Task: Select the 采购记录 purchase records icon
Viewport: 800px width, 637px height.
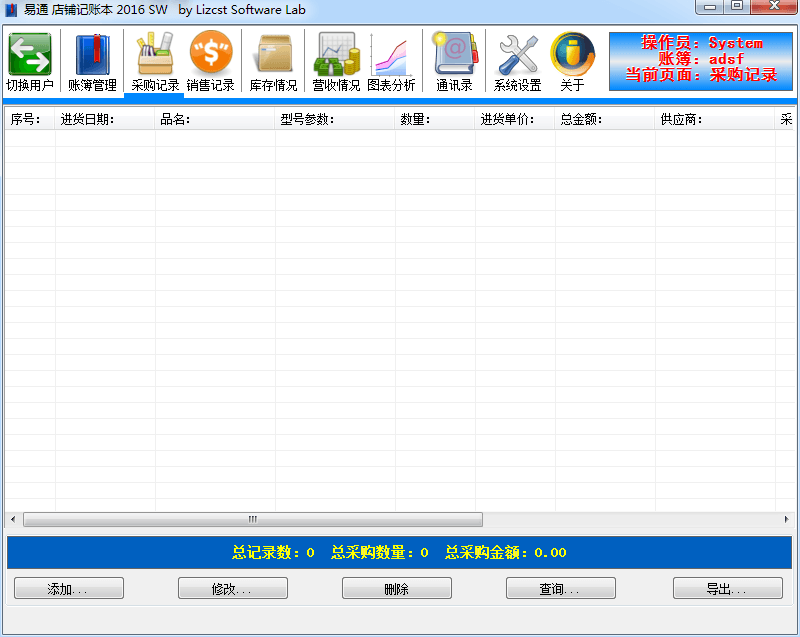Action: click(155, 61)
